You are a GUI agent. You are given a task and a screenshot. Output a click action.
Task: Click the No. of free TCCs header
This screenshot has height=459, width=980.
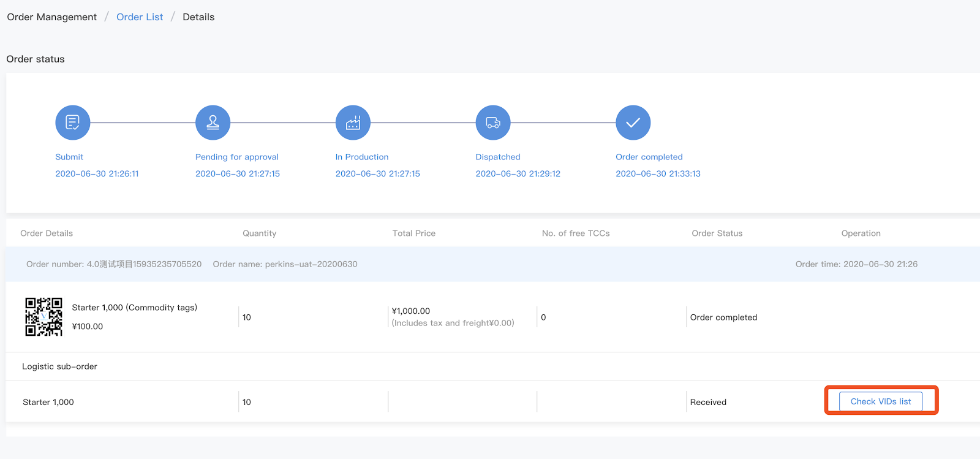576,233
